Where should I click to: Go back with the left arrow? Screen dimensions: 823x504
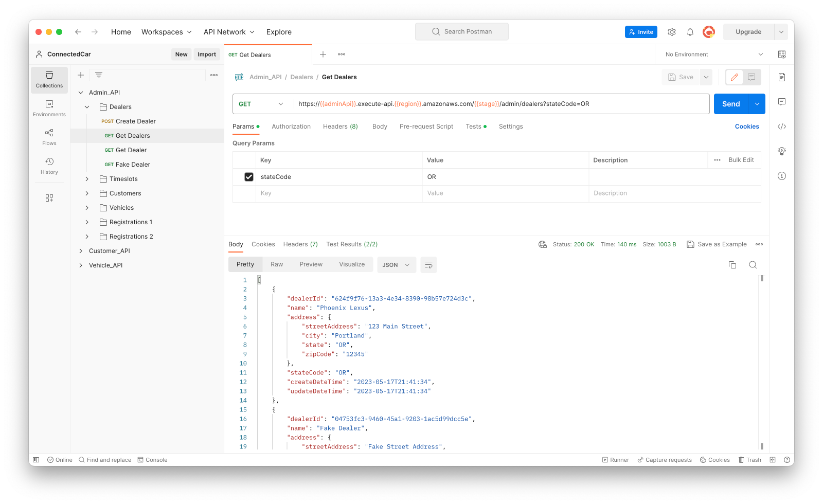click(78, 32)
